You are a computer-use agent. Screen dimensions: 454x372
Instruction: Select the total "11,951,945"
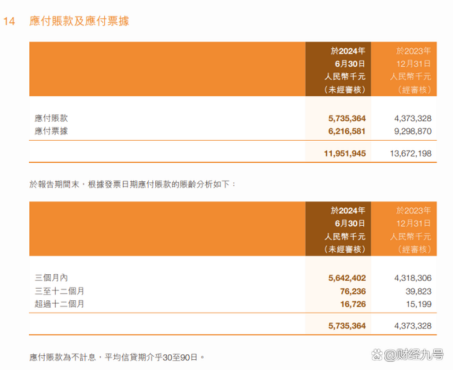[345, 154]
